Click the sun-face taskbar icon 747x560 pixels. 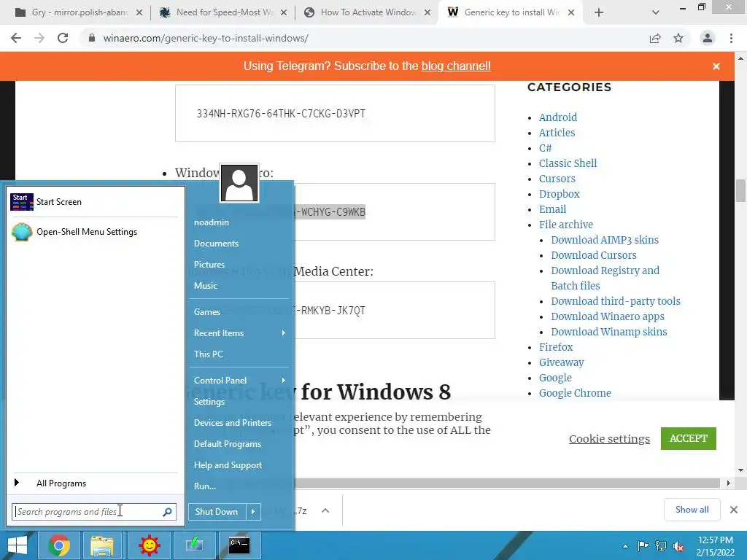149,545
